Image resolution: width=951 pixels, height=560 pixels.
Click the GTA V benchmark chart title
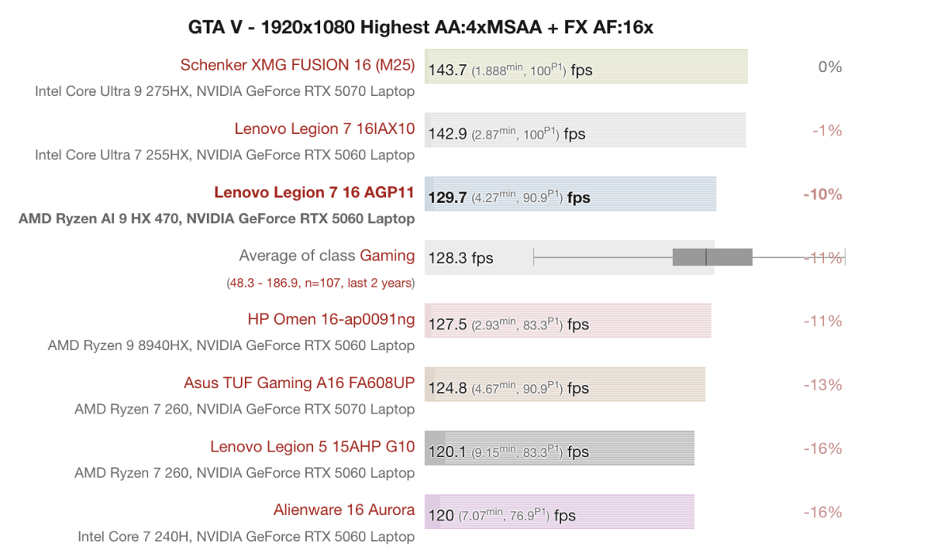click(420, 28)
